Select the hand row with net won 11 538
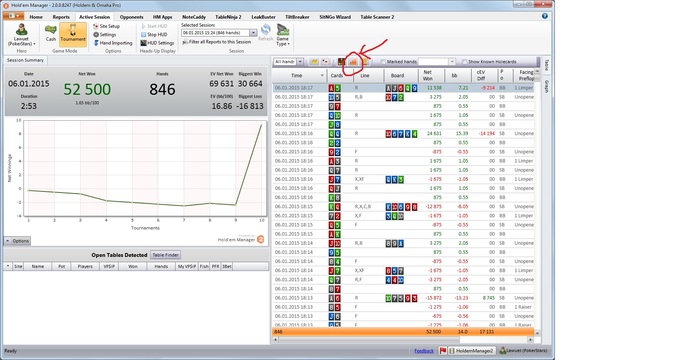700x360 pixels. pos(404,88)
